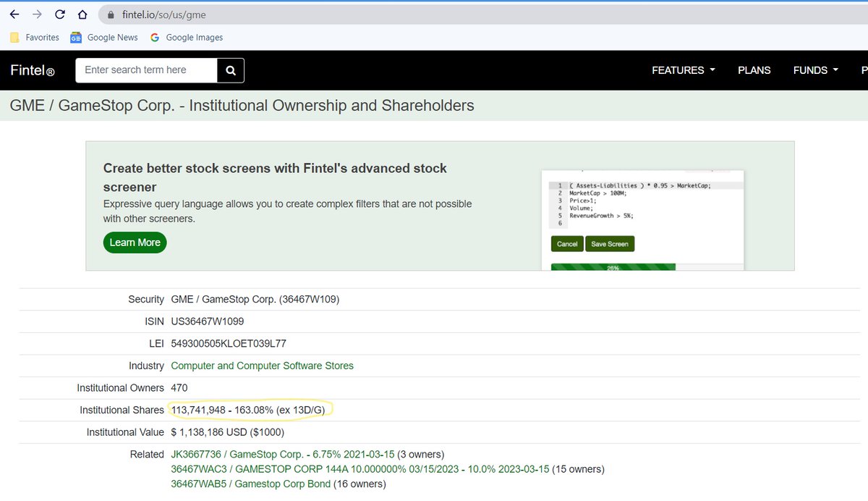
Task: Open the Google Images bookmark
Action: click(x=187, y=38)
